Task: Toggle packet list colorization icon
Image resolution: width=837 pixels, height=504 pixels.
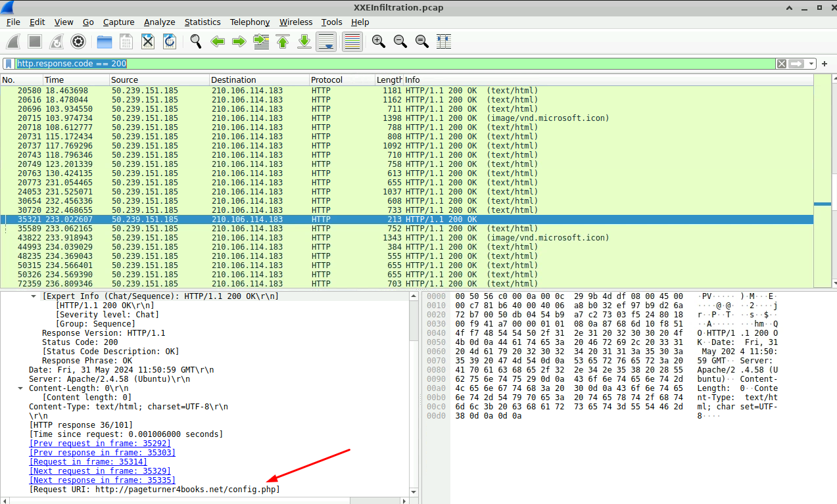Action: [352, 41]
